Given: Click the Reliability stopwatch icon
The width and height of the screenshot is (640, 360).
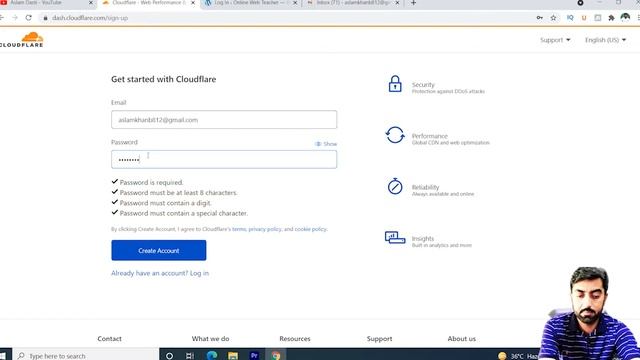Looking at the screenshot, I should (395, 186).
